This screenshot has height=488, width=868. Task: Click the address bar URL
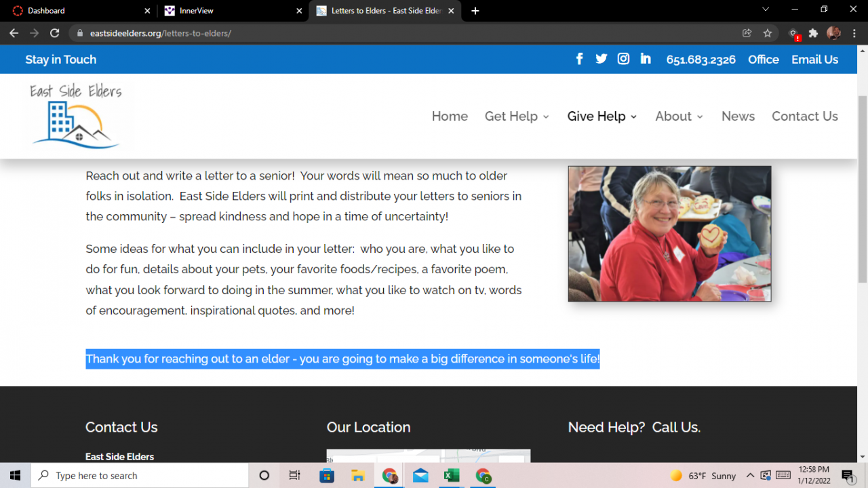pos(161,33)
